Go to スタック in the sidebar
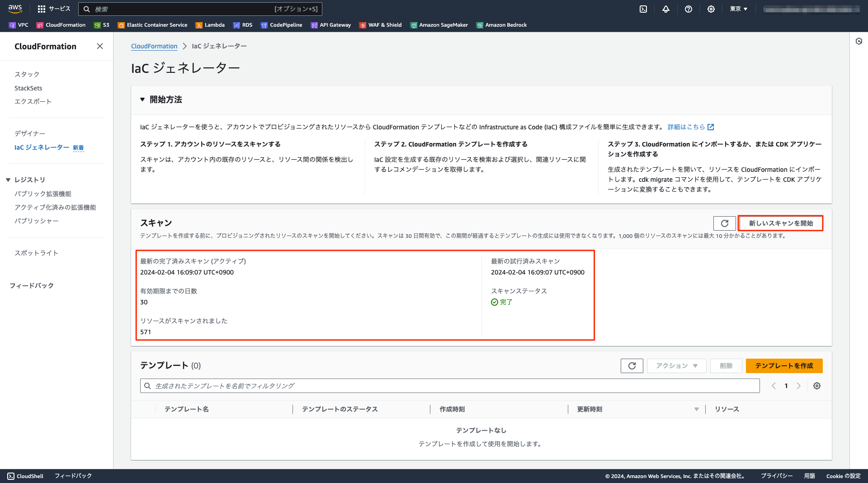 [27, 74]
